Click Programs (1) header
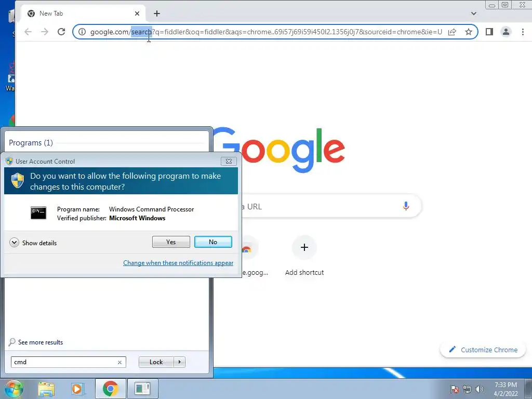Viewport: 532px width, 399px height. coord(31,143)
